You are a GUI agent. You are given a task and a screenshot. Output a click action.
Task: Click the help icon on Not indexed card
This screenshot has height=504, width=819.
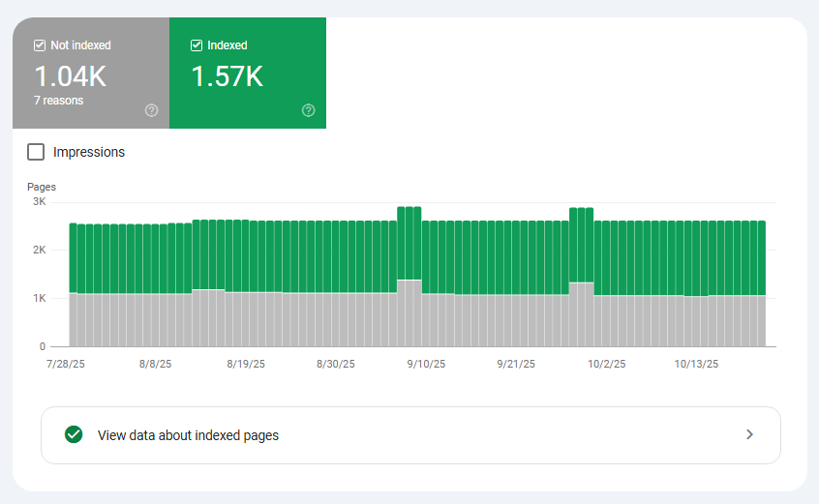(x=151, y=110)
